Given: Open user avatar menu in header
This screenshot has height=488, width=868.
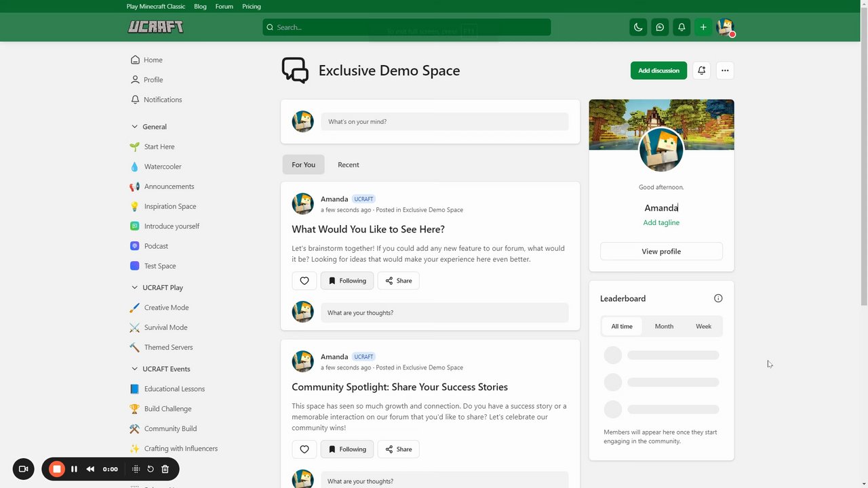Looking at the screenshot, I should [726, 27].
